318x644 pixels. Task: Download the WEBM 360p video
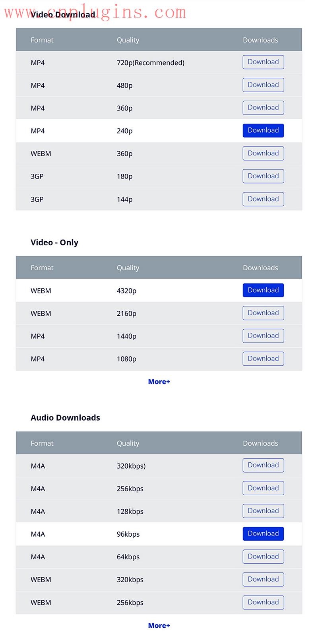pos(263,153)
